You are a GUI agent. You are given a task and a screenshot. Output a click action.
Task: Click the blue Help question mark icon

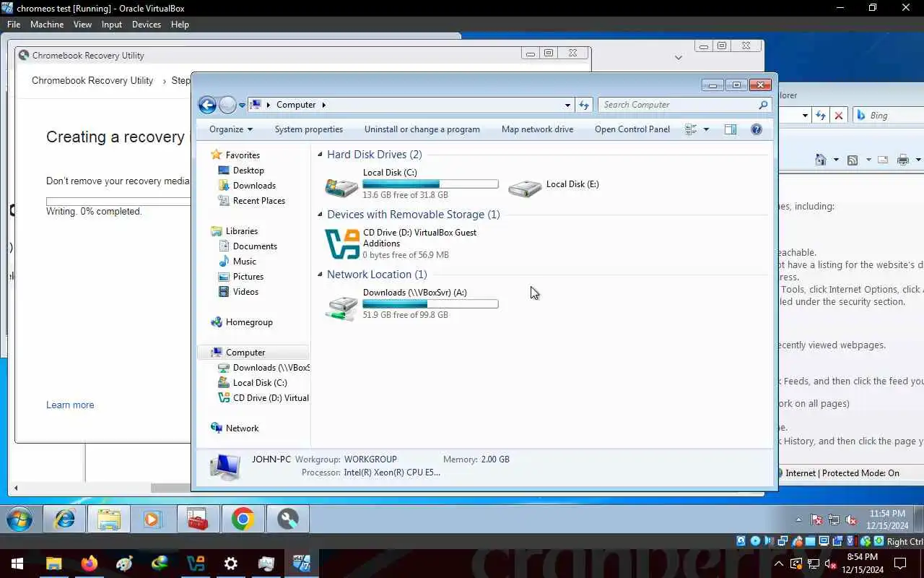coord(757,129)
